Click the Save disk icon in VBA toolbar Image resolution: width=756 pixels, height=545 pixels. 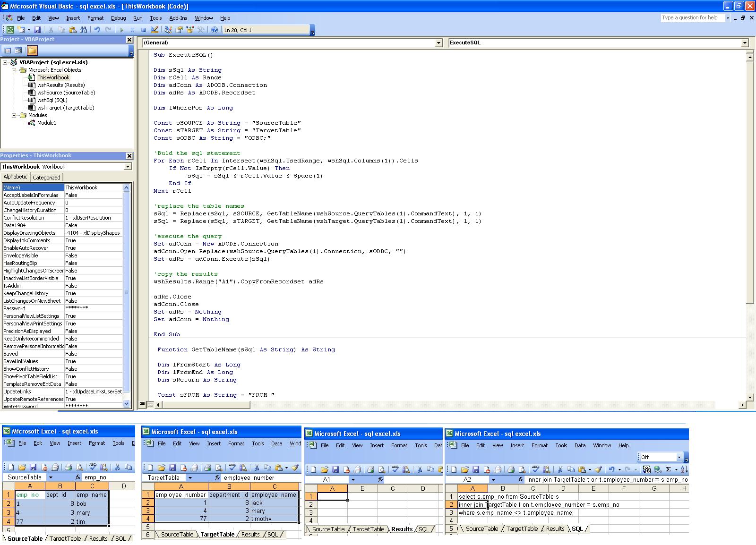[37, 30]
